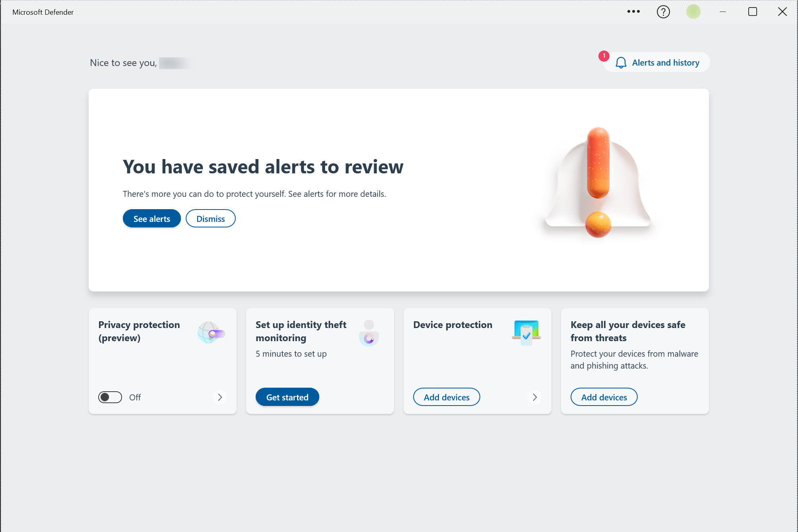Maximize the Microsoft Defender window

pyautogui.click(x=752, y=12)
